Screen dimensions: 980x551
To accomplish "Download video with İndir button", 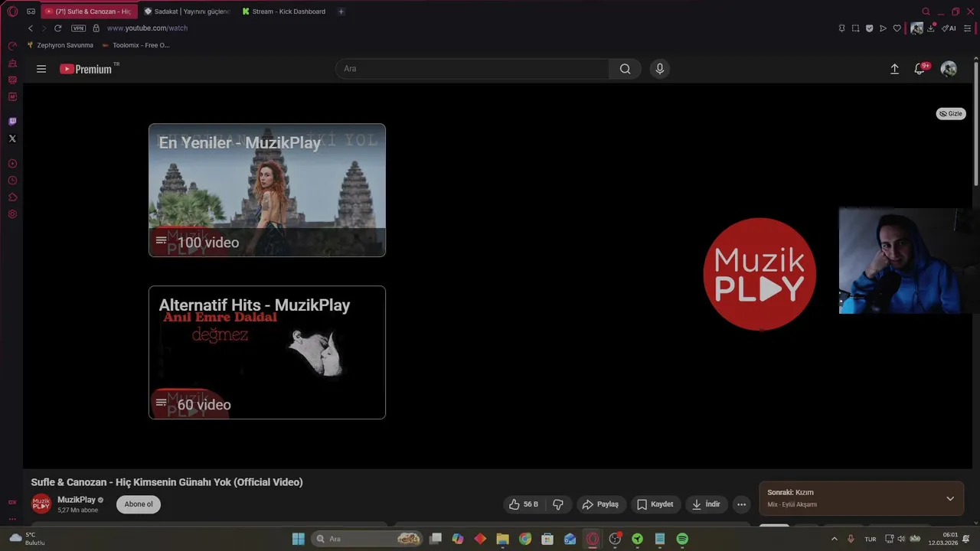I will click(707, 504).
